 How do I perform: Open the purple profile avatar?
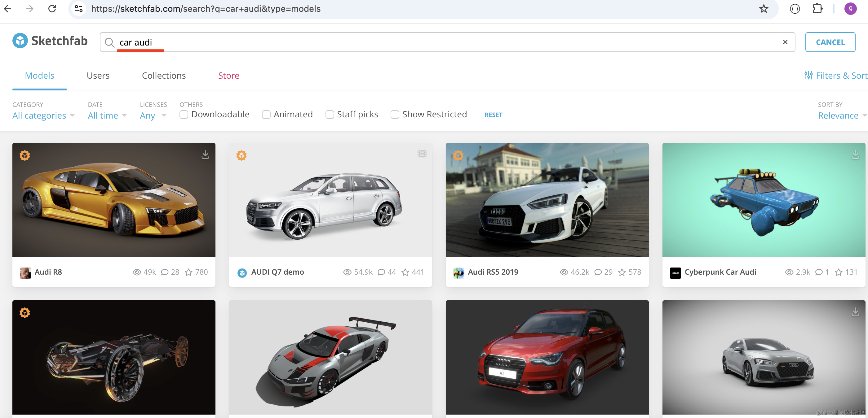coord(850,9)
